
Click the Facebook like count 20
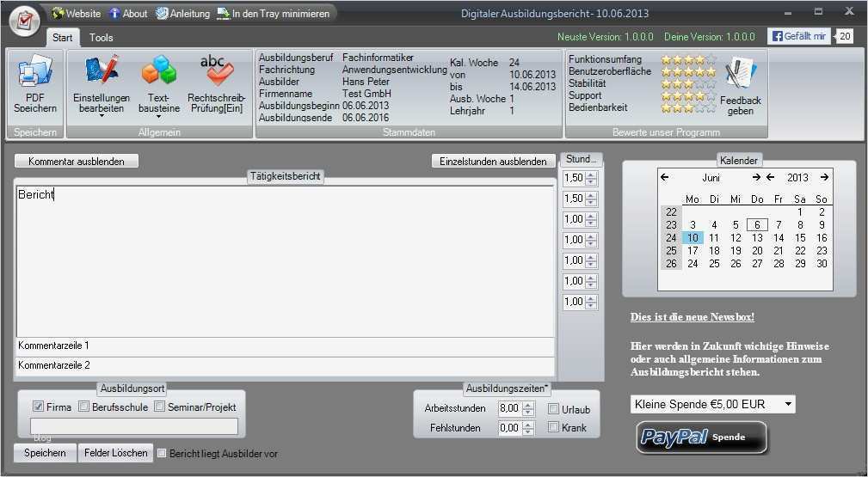(845, 36)
